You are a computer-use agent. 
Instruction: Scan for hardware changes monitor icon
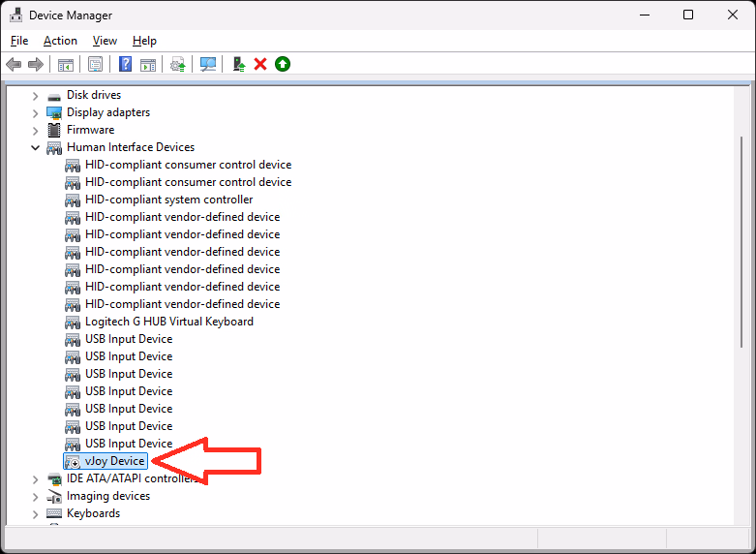[x=208, y=64]
